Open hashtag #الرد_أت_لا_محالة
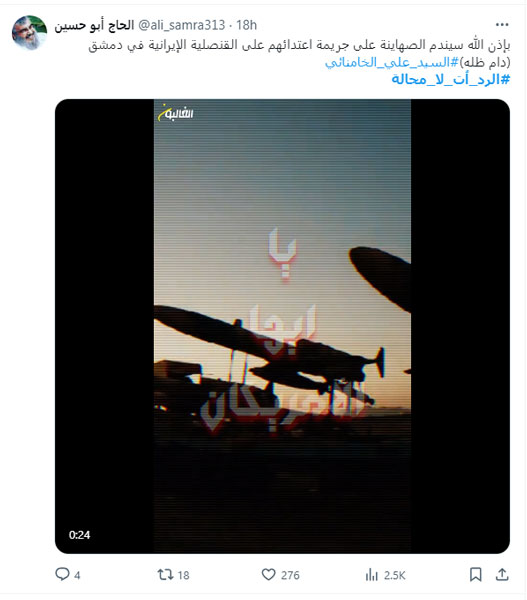 (x=450, y=80)
